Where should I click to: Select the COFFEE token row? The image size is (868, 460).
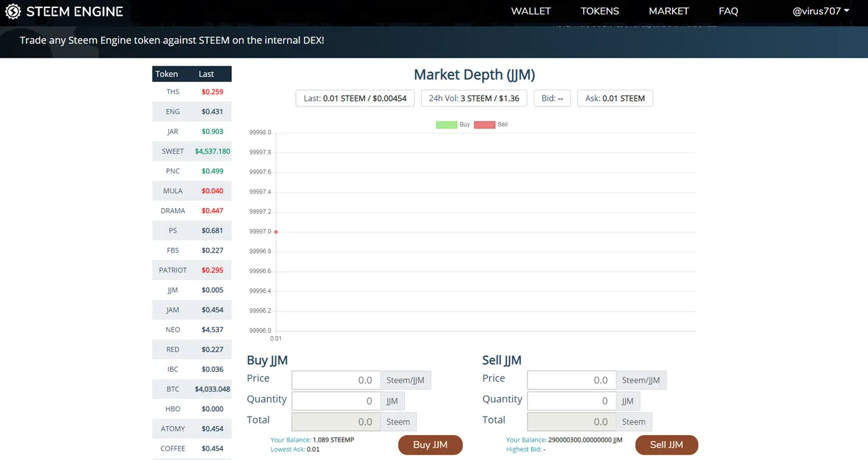192,448
